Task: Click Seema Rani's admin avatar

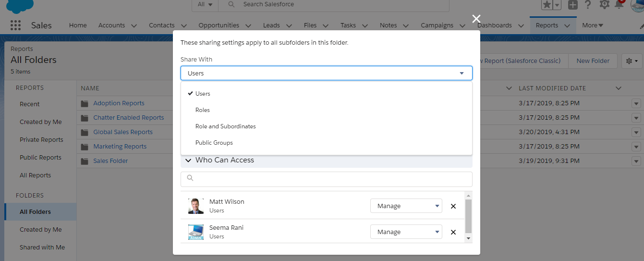Action: coord(196,232)
